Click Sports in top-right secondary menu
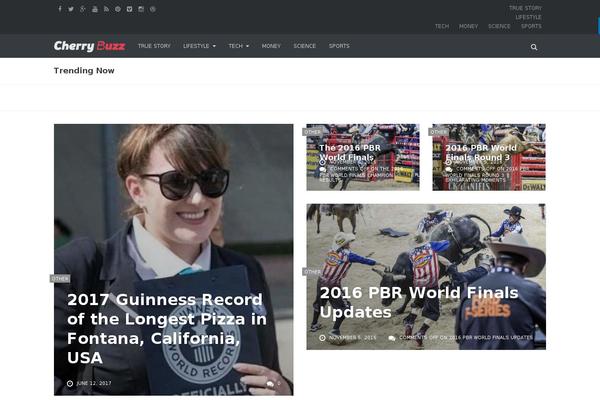 tap(531, 26)
